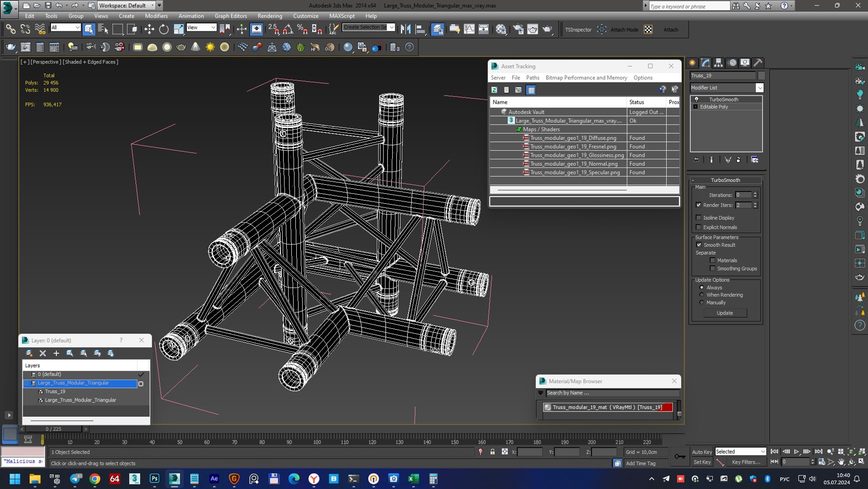This screenshot has width=868, height=489.
Task: Open the Modify tab in Command Panel
Action: pos(706,62)
